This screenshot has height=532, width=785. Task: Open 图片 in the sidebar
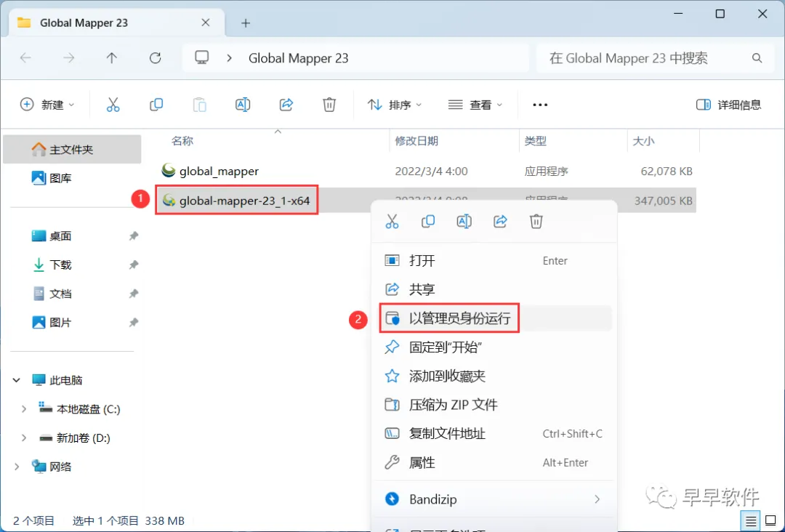(x=72, y=323)
